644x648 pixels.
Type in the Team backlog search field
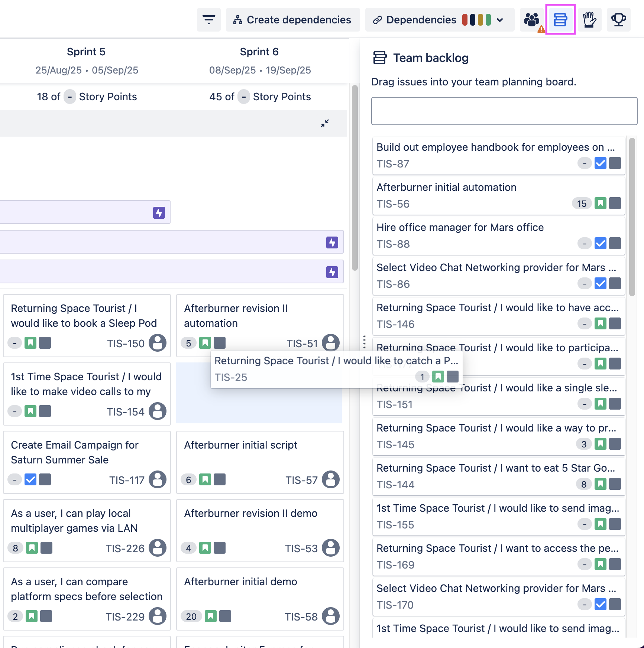[x=504, y=111]
